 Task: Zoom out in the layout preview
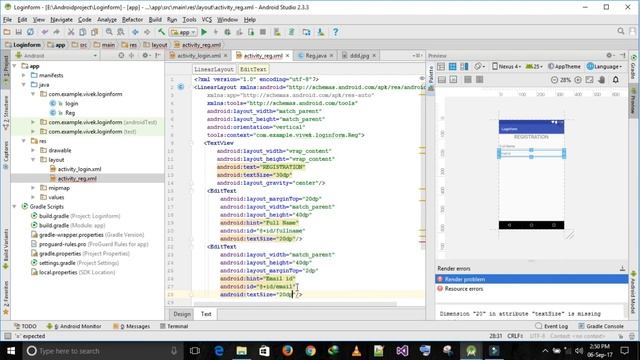coord(554,80)
